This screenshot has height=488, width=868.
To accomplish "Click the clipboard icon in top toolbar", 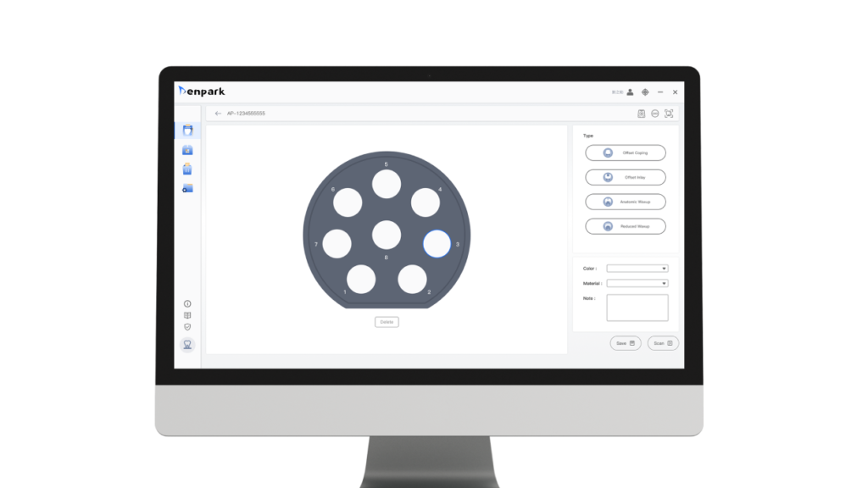I will pyautogui.click(x=641, y=113).
